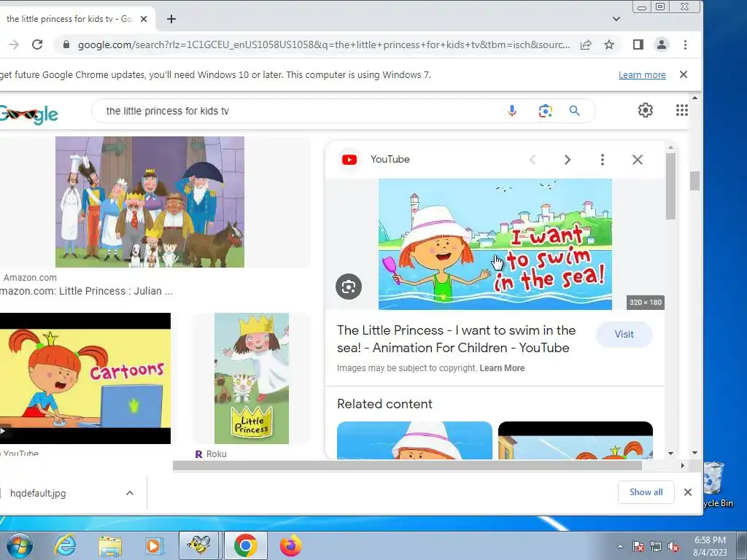This screenshot has width=747, height=560.
Task: Launch Internet Explorer from the taskbar
Action: tap(65, 545)
